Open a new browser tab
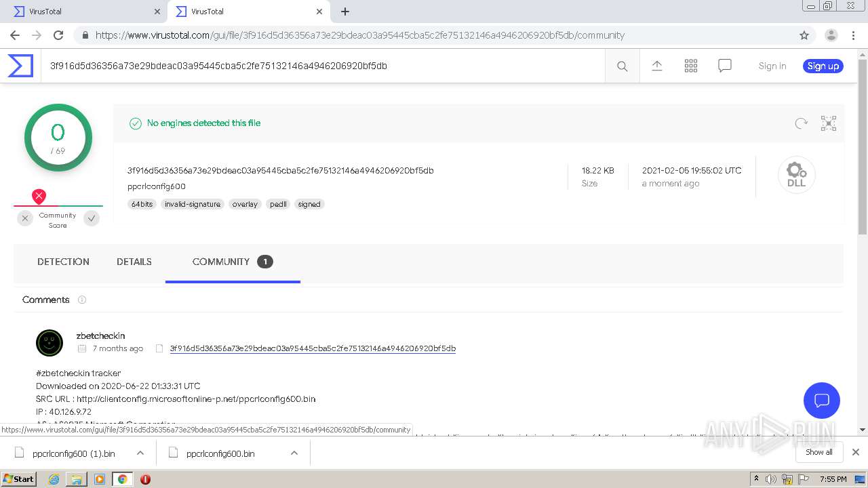868x488 pixels. pyautogui.click(x=345, y=12)
